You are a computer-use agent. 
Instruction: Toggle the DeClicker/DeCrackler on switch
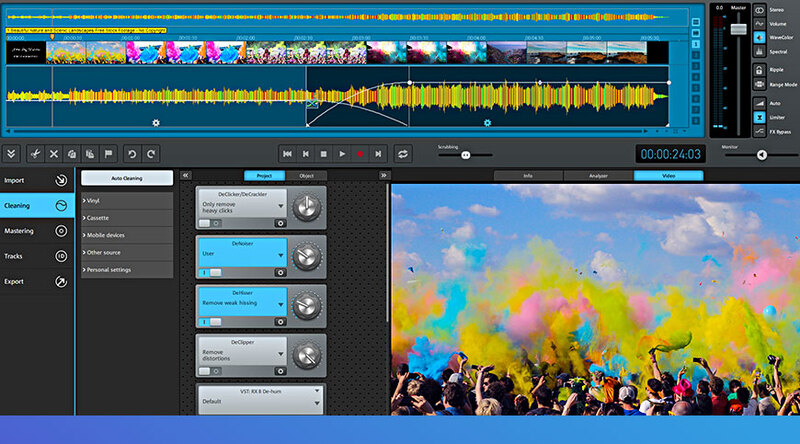pyautogui.click(x=211, y=223)
